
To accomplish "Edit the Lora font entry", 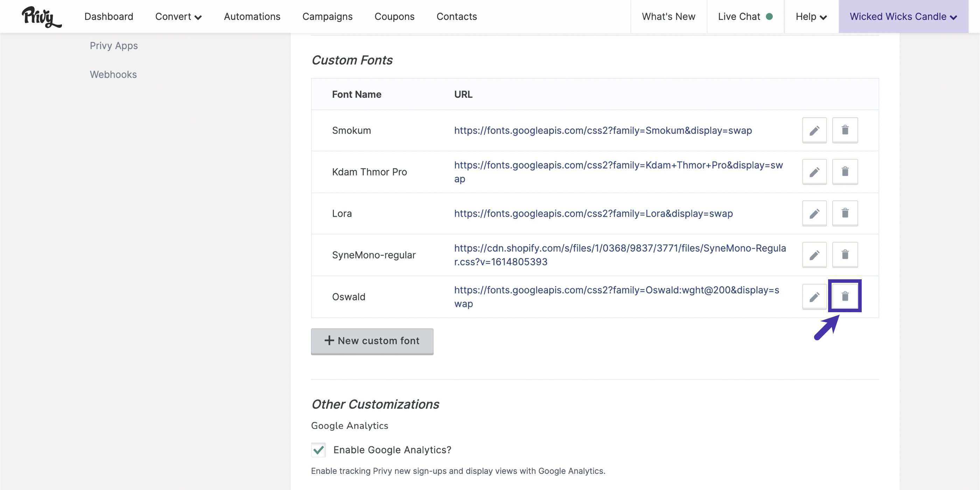I will point(814,213).
